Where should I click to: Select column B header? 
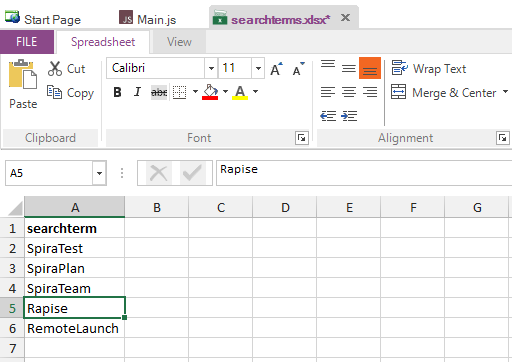point(157,207)
